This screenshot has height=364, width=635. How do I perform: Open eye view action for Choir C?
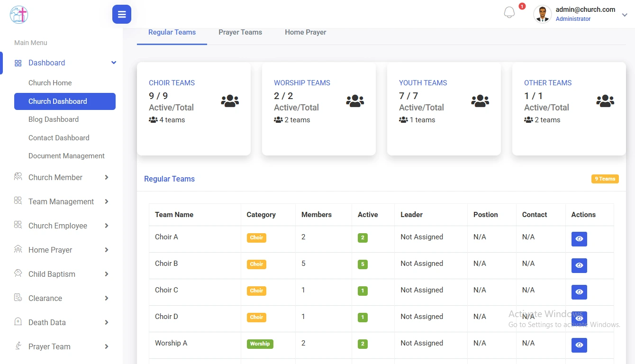[x=579, y=292]
